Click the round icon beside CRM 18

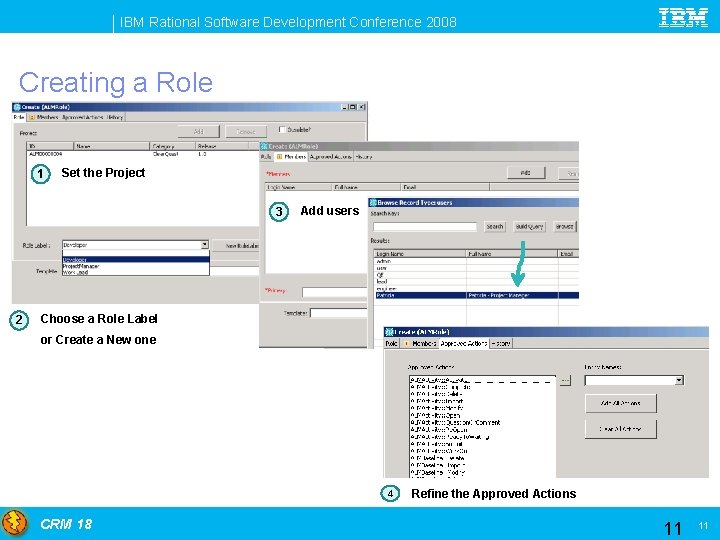14,523
